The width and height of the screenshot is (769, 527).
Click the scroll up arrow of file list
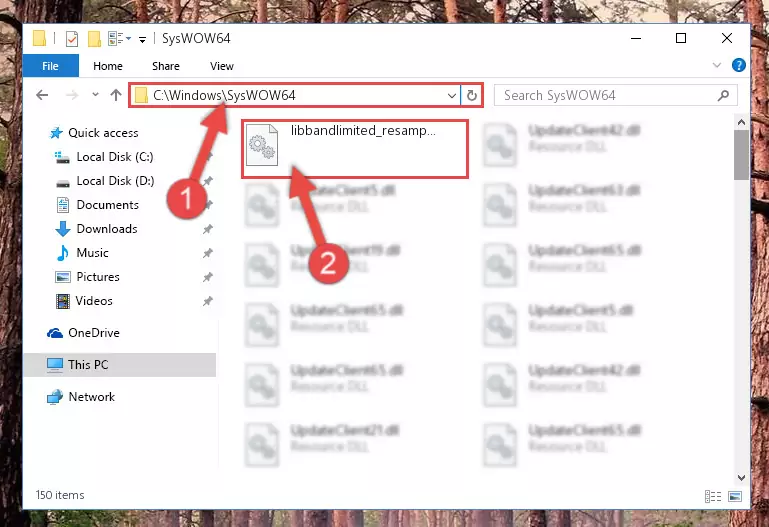click(741, 122)
